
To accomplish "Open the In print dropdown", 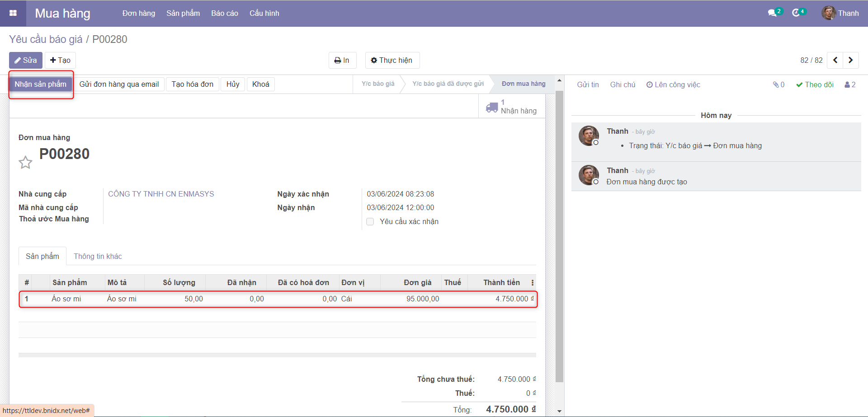I will 342,60.
